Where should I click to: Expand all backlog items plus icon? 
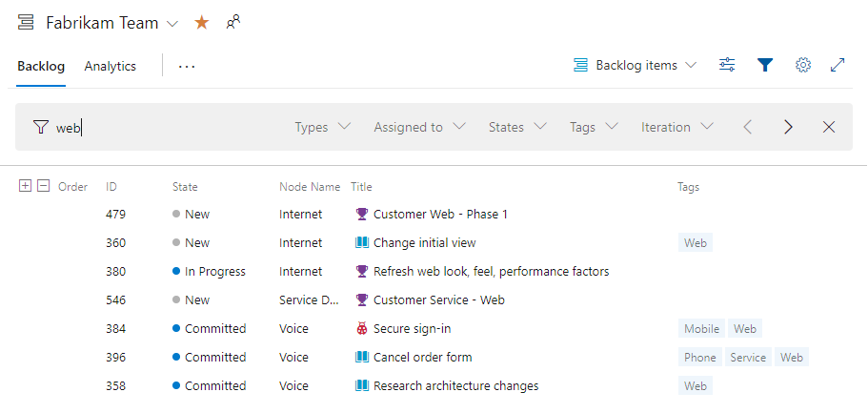[x=25, y=186]
